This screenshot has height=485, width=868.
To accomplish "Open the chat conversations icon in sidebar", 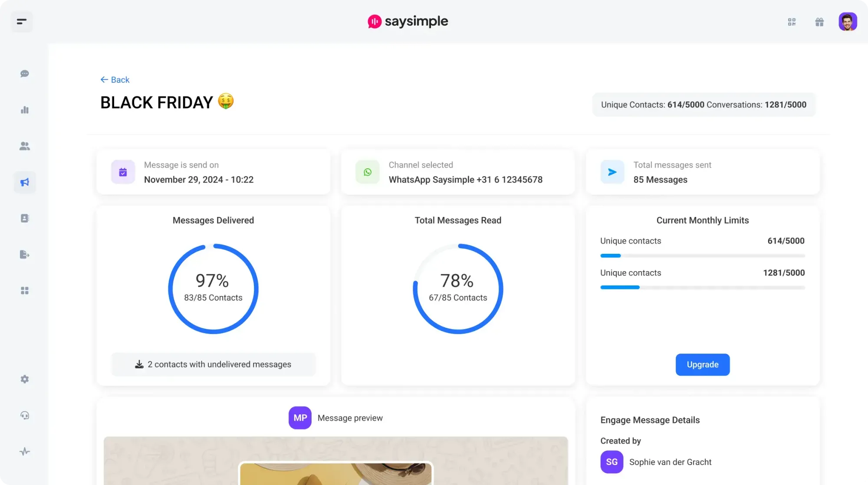I will 25,73.
